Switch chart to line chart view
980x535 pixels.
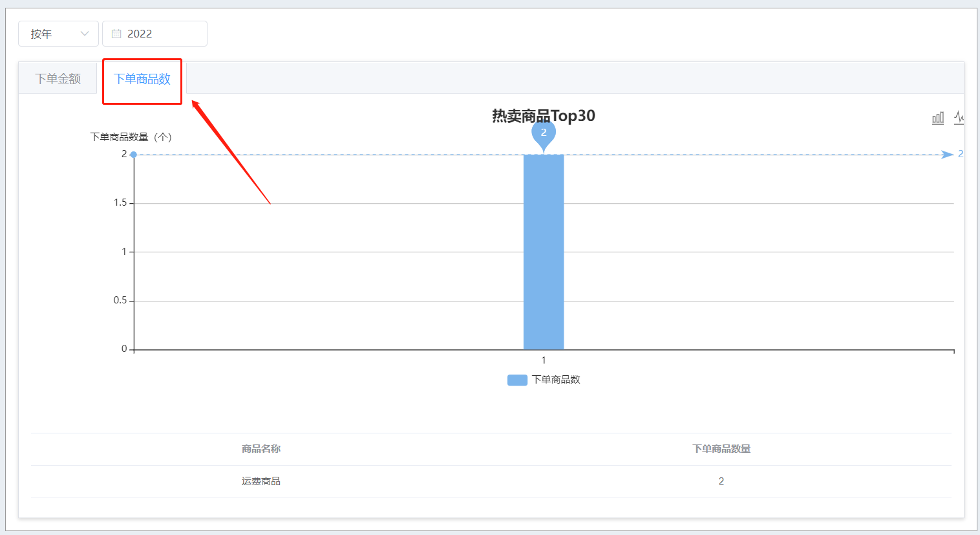[959, 118]
